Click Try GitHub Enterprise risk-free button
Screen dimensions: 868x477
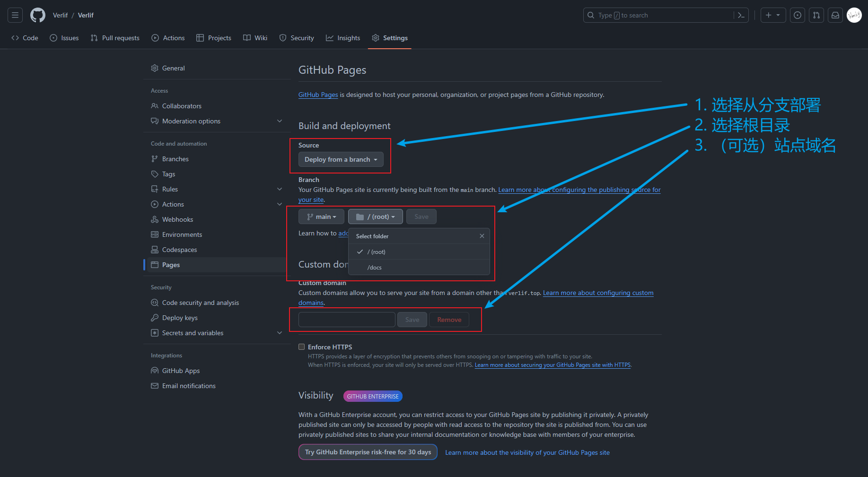[x=368, y=452]
